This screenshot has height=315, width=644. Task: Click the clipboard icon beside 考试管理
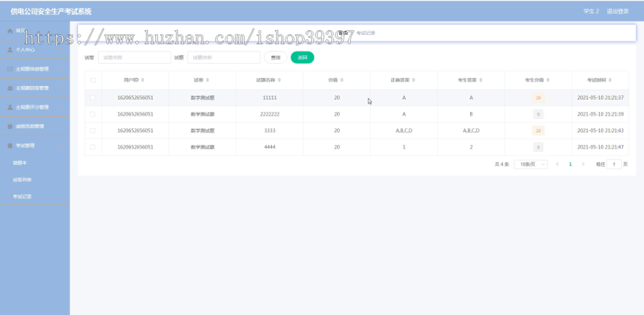[10, 145]
